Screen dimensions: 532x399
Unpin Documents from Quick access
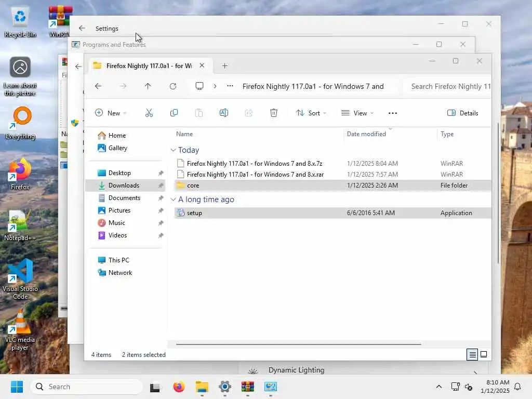pos(161,198)
